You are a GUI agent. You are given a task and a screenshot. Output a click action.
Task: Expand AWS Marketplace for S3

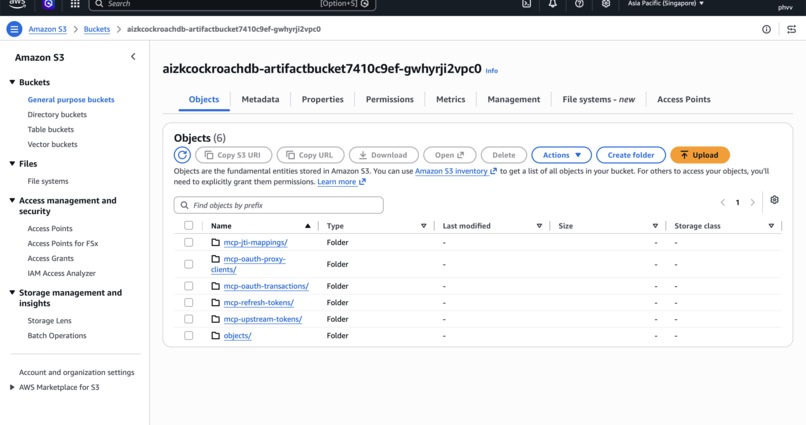click(x=12, y=387)
